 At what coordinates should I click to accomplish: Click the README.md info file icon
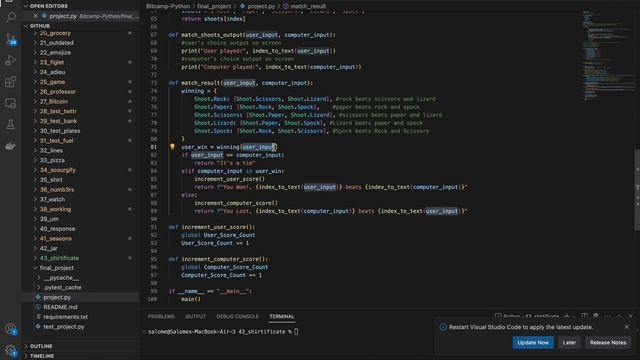(x=38, y=307)
